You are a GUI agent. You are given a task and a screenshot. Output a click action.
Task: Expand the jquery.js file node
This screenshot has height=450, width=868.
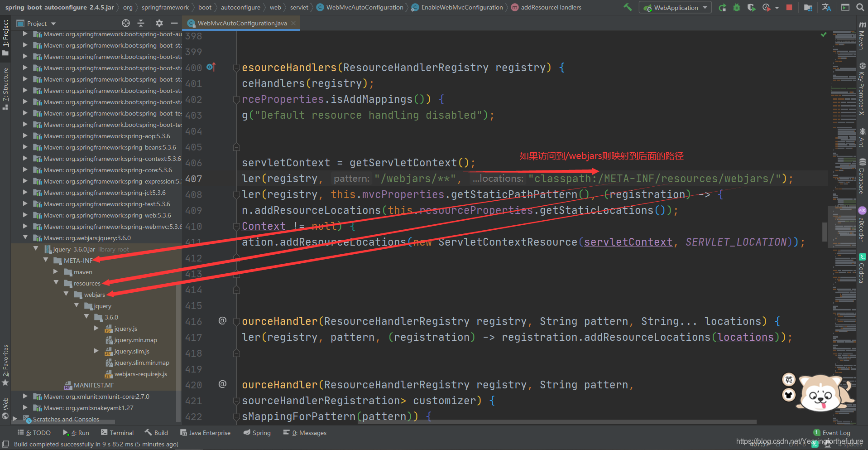point(96,328)
